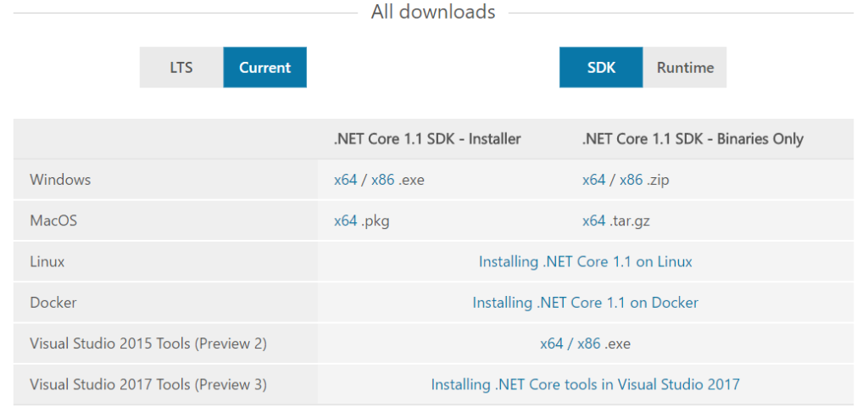
Task: Switch to the Runtime download toggle
Action: click(685, 68)
